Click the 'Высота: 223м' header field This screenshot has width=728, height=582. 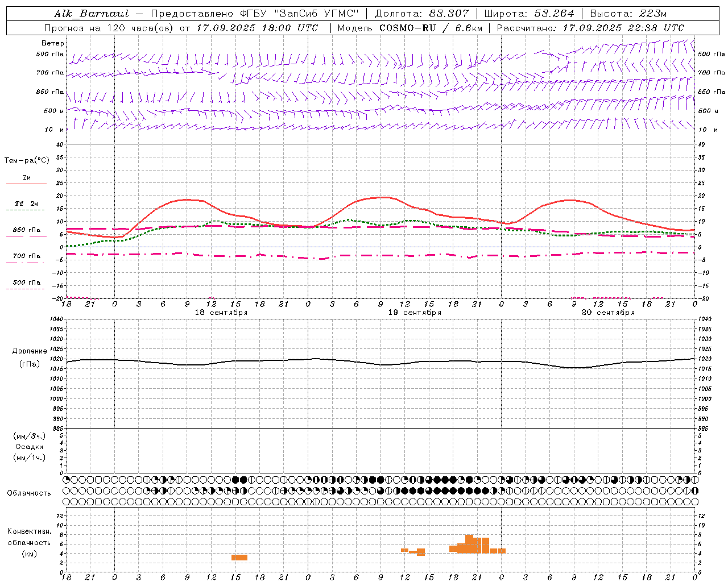coord(628,14)
